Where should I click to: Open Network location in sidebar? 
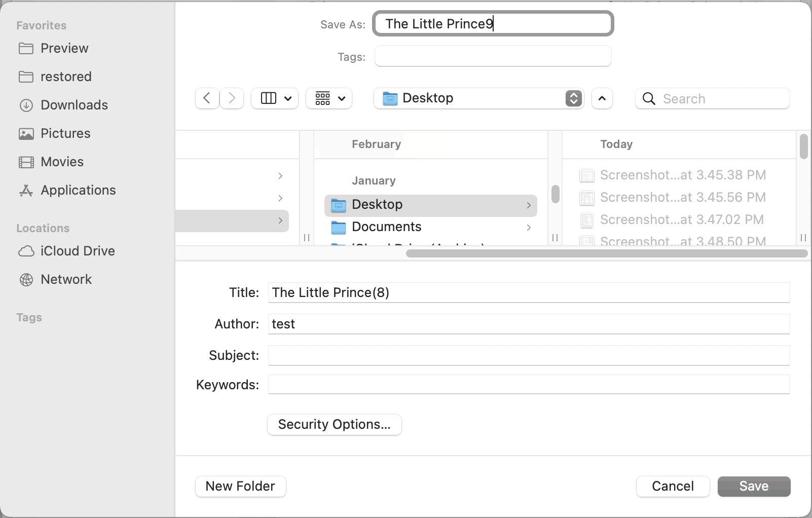55,279
